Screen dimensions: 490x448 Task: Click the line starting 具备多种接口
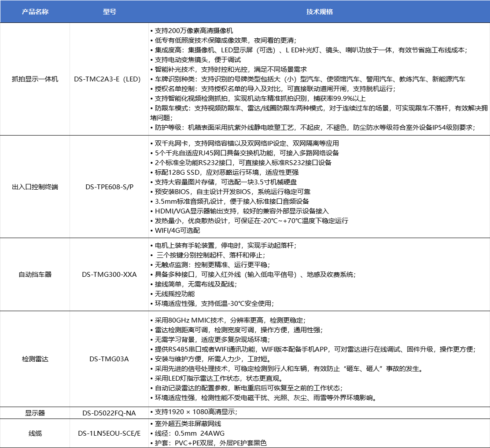[x=253, y=275]
